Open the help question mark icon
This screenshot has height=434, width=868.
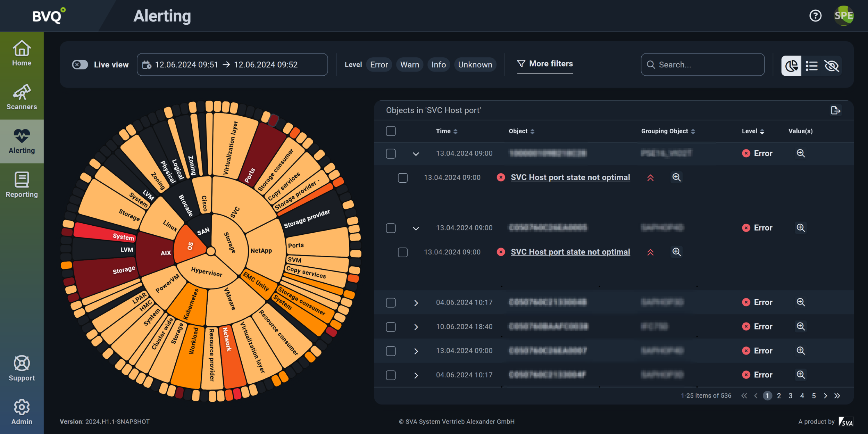[x=815, y=16]
